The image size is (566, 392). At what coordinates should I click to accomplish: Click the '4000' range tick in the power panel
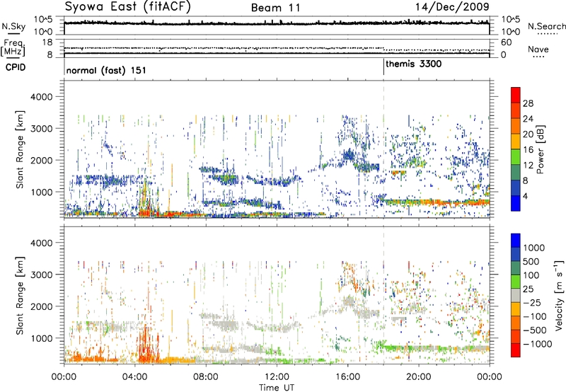pos(41,97)
